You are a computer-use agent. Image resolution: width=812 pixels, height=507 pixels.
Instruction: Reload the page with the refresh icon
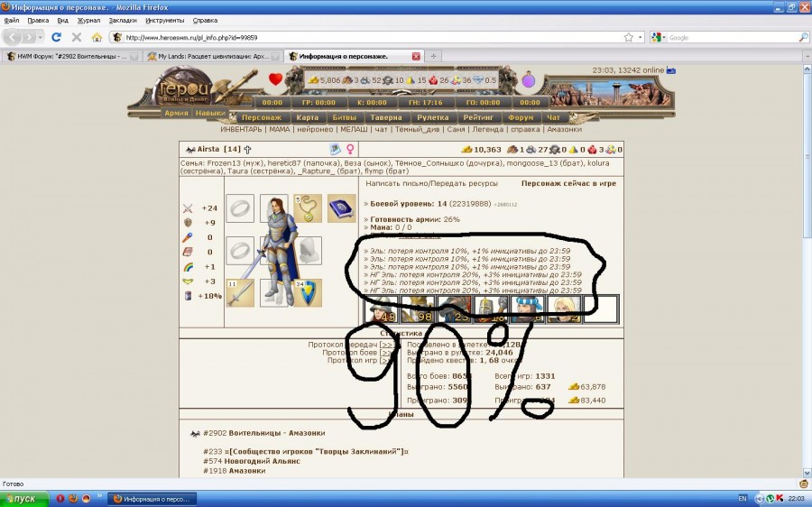(x=57, y=37)
